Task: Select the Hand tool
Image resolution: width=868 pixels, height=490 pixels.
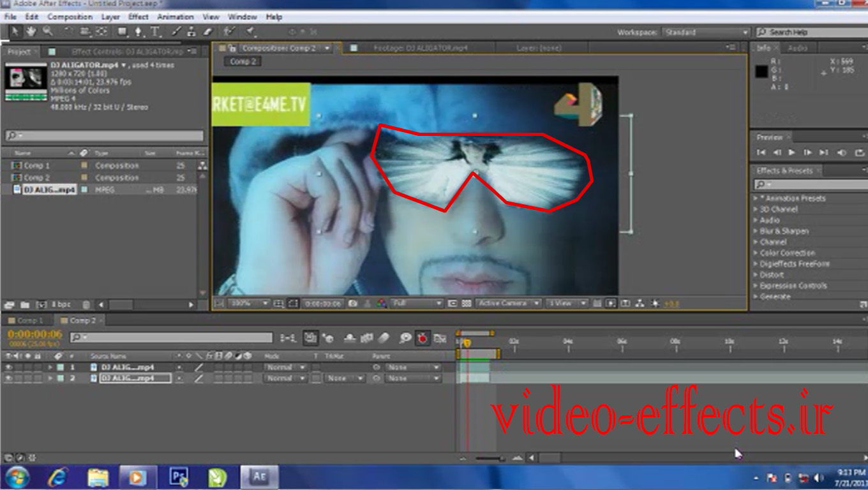Action: 31,31
